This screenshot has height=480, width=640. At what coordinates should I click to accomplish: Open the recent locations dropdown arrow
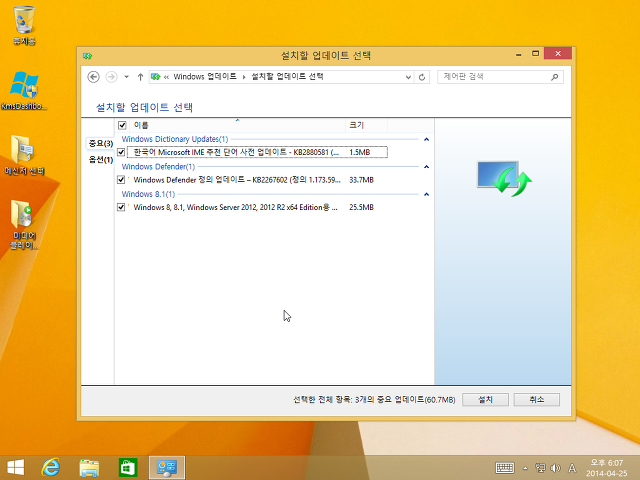tap(127, 77)
